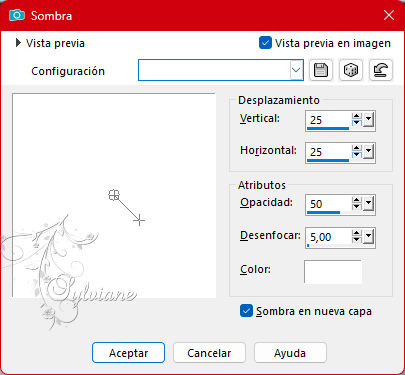Image resolution: width=405 pixels, height=375 pixels.
Task: Uncheck Sombra en nueva capa
Action: click(246, 311)
